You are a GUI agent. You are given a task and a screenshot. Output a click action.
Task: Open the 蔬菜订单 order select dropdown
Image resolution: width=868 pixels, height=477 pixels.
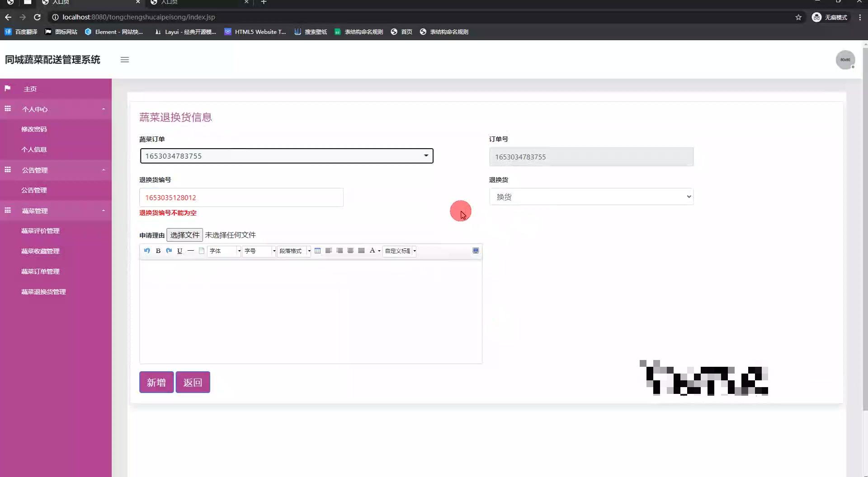[x=287, y=156]
